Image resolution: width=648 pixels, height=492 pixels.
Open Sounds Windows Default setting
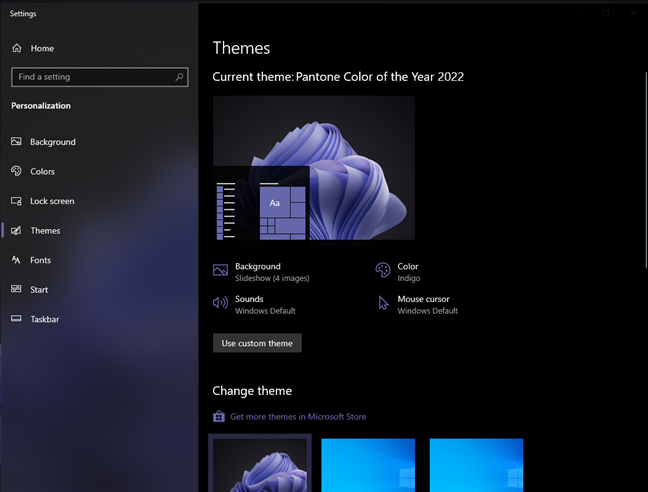coord(254,304)
